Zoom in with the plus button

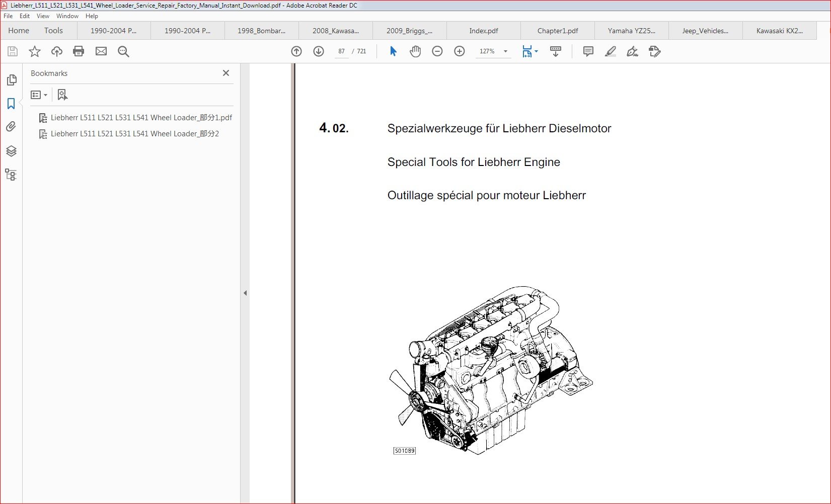click(460, 51)
